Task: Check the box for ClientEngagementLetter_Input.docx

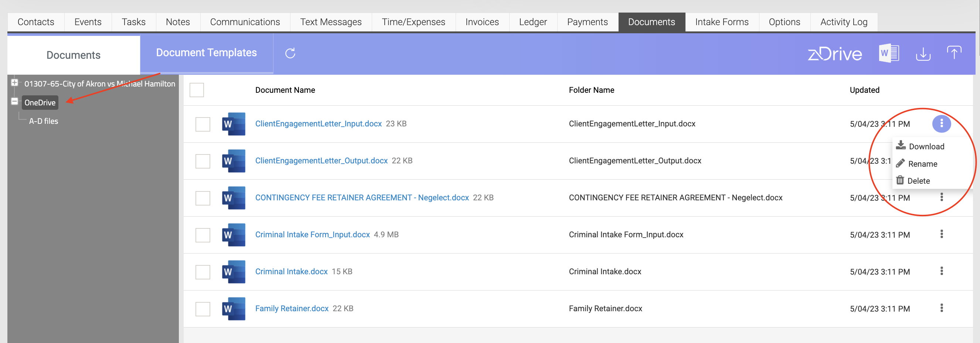Action: click(203, 124)
